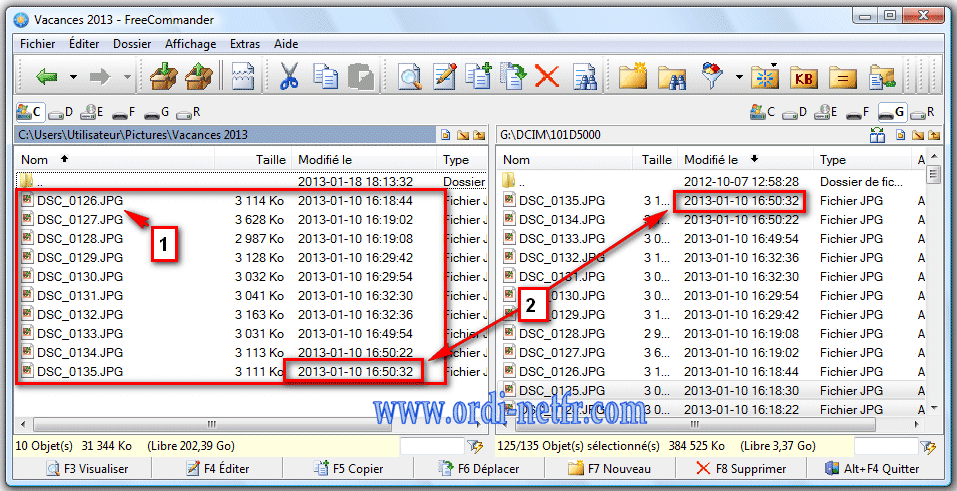Switch right panel to drive F

[858, 112]
